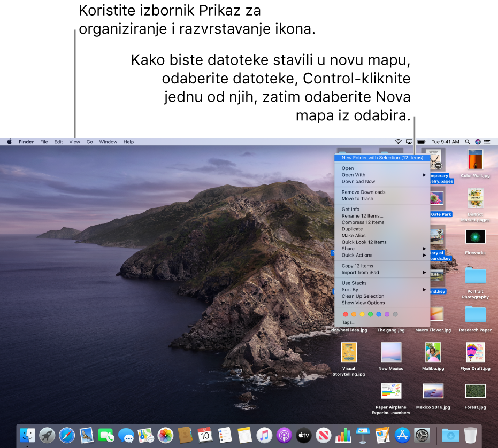This screenshot has height=448, width=498.
Task: Open the Trash in the Dock
Action: (470, 435)
